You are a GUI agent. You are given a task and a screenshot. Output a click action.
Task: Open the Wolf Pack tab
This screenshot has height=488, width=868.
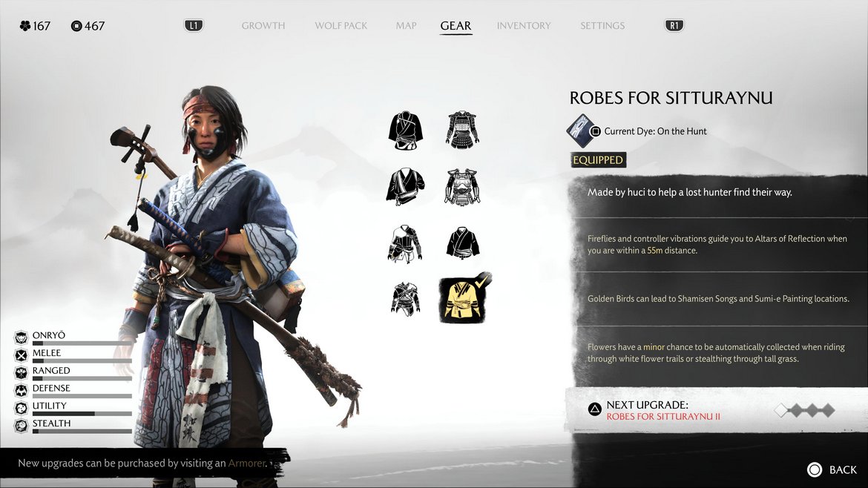click(341, 25)
